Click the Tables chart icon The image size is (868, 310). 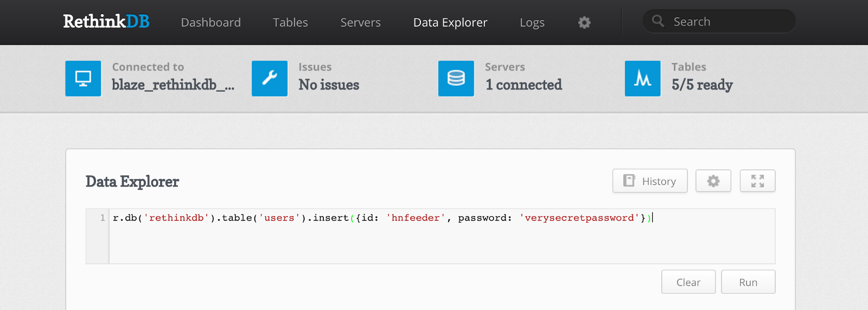(x=643, y=79)
